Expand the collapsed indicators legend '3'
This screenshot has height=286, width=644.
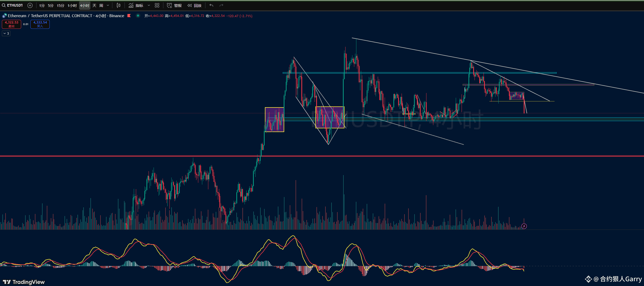(6, 33)
